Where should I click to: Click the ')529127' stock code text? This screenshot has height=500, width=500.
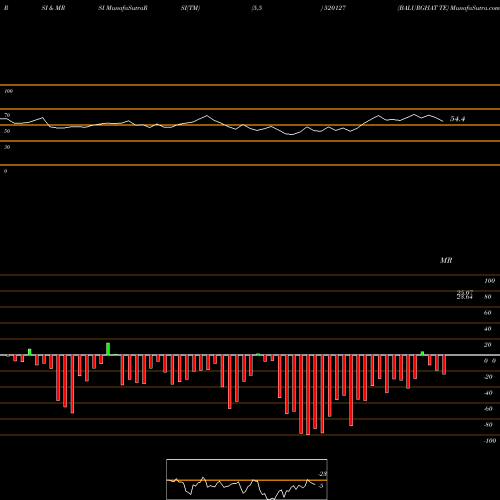coord(333,8)
